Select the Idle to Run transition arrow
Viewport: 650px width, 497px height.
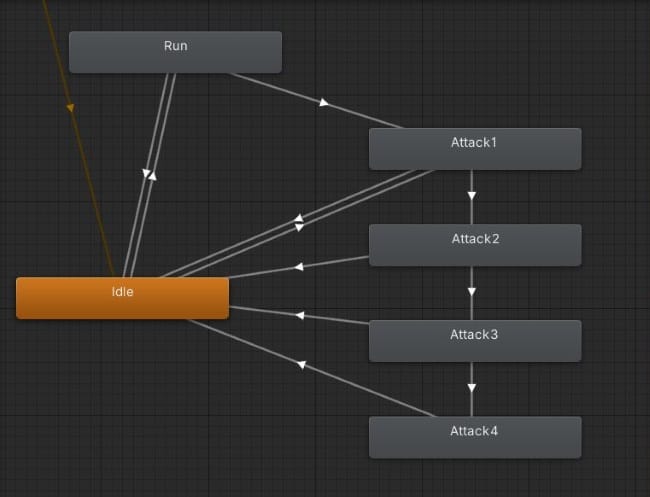pos(153,176)
